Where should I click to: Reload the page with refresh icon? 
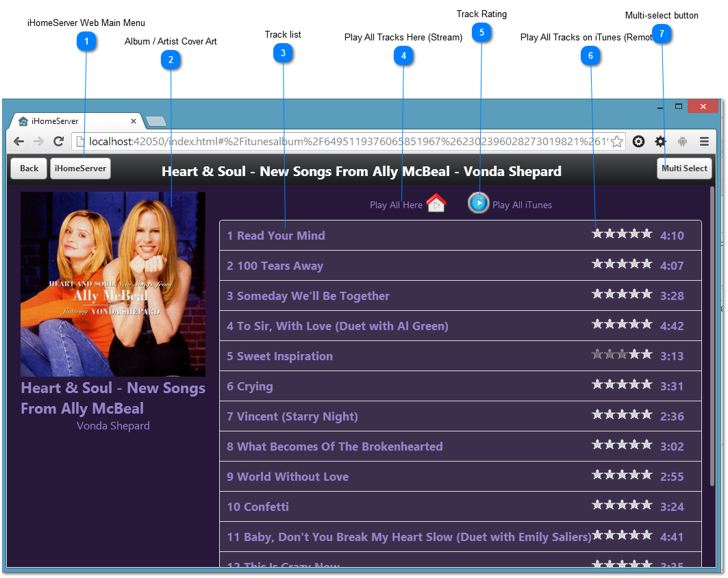pos(58,142)
